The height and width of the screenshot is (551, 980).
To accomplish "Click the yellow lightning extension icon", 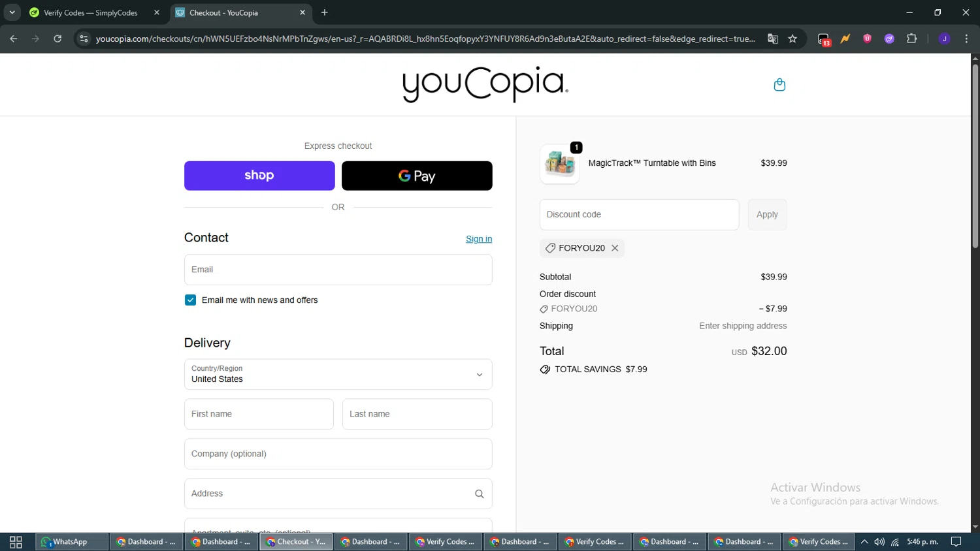I will 845,39.
